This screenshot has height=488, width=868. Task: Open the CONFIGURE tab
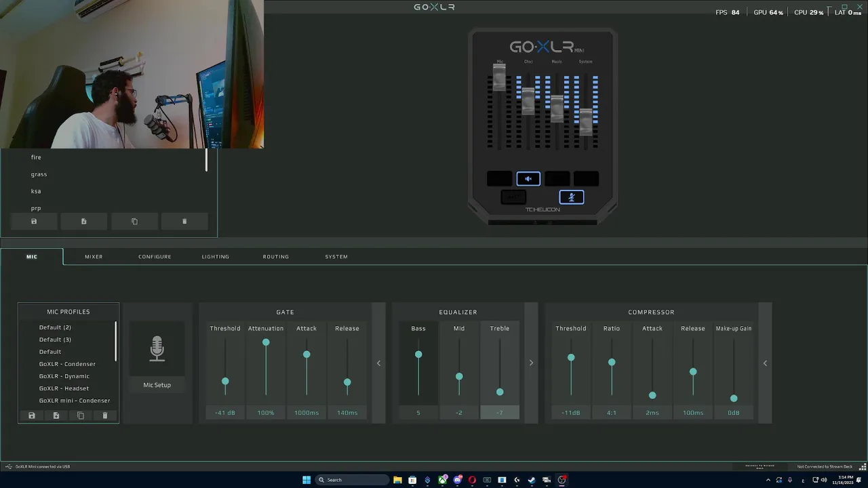click(x=155, y=257)
